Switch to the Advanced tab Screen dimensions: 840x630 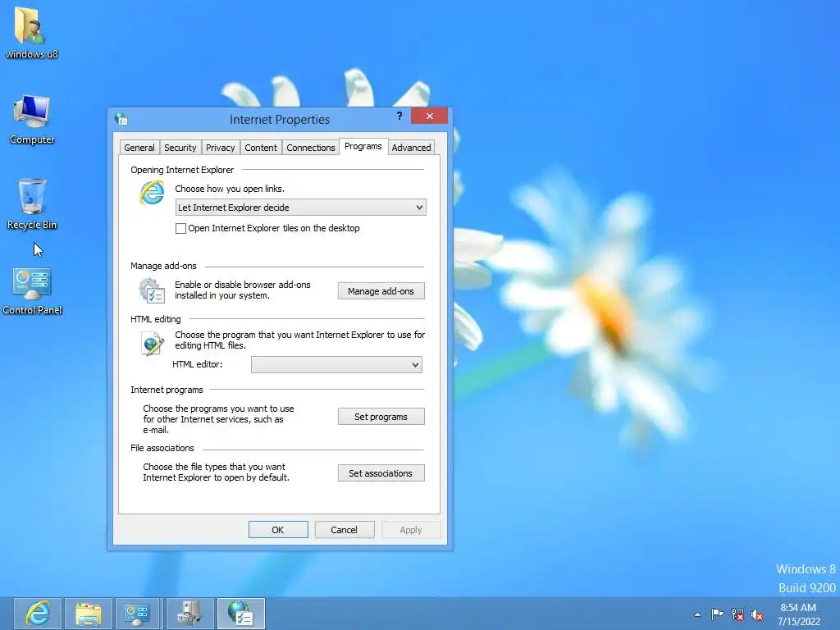[x=411, y=148]
